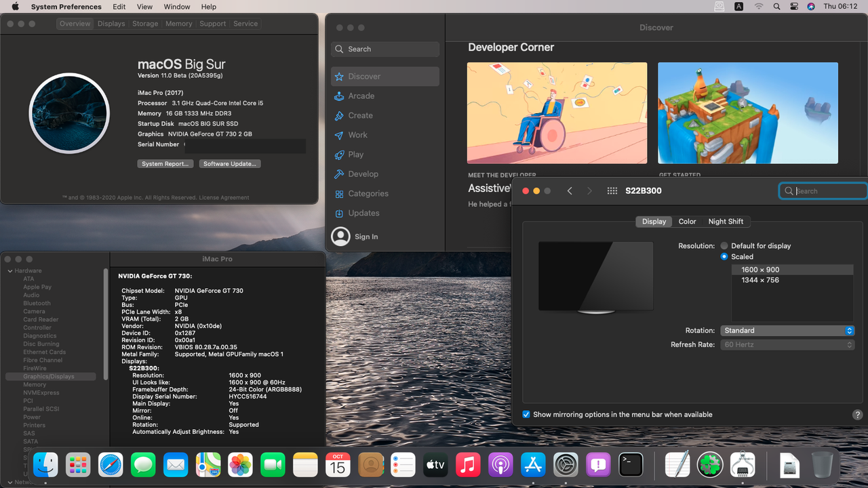Open the Refresh Rate dropdown
Image resolution: width=868 pixels, height=488 pixels.
[x=787, y=345]
